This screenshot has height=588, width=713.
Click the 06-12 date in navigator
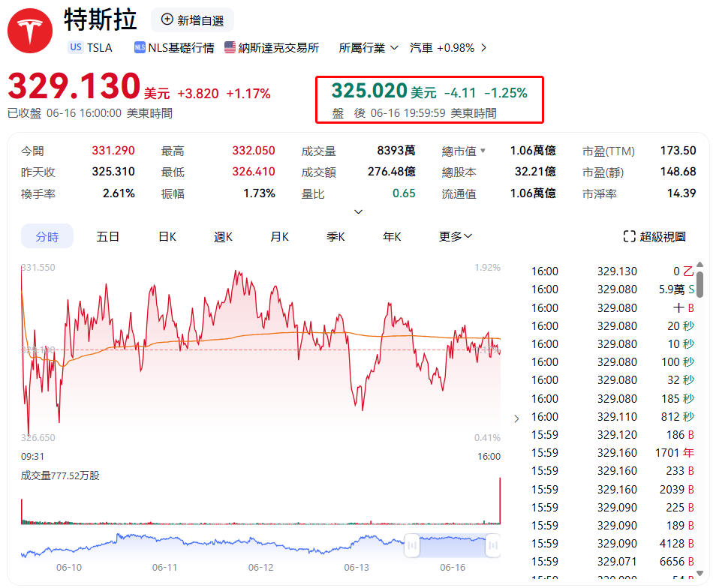click(x=260, y=567)
